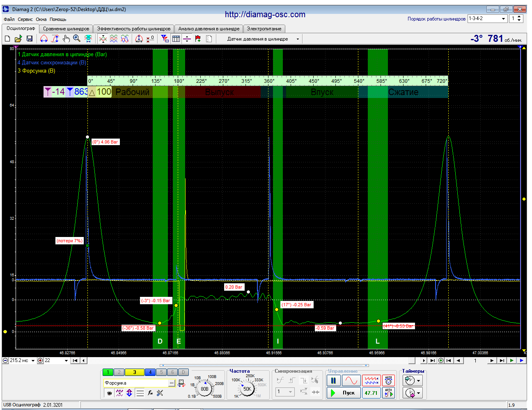532x410 pixels.
Task: Toggle channel visibility eye icon
Action: coord(109,393)
